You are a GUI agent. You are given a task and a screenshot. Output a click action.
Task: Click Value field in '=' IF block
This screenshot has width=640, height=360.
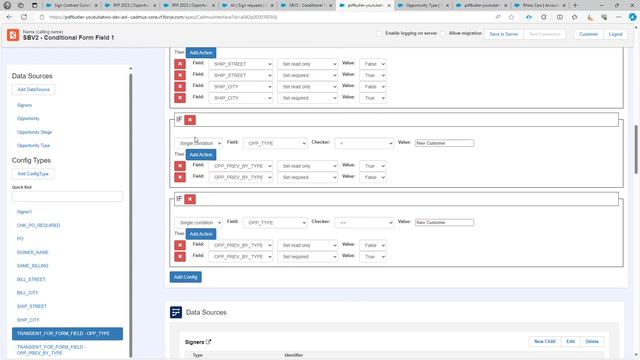pos(444,143)
